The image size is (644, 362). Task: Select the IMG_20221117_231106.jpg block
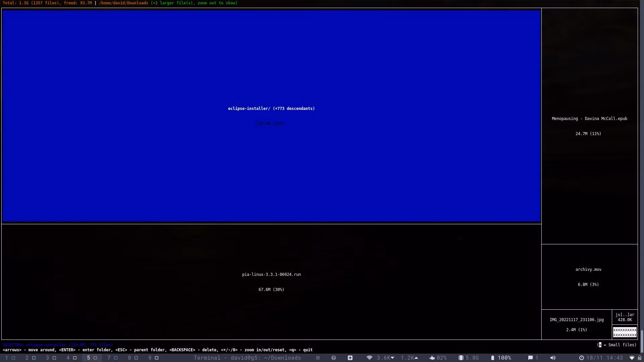[x=577, y=324]
